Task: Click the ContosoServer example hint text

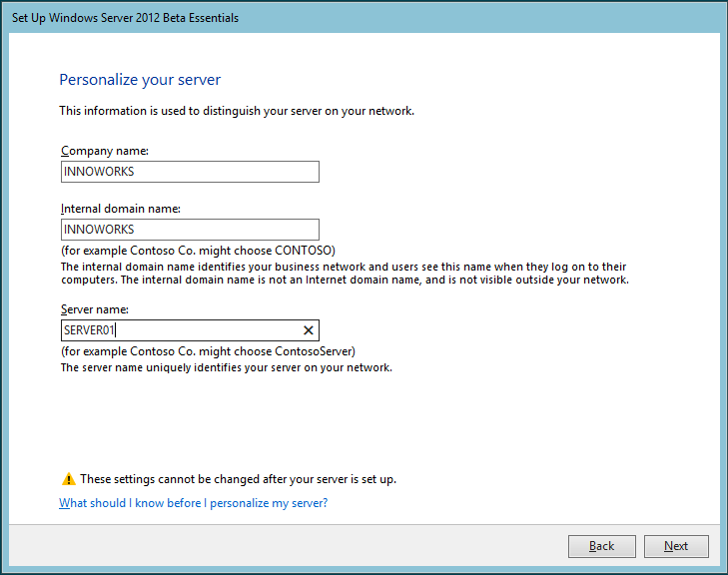Action: pos(208,351)
